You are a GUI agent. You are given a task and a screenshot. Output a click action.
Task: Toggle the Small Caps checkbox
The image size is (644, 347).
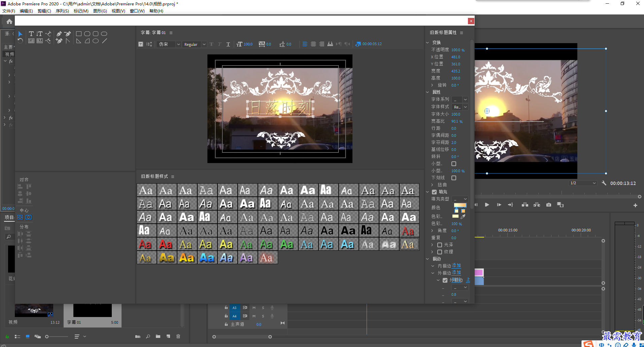tap(454, 164)
